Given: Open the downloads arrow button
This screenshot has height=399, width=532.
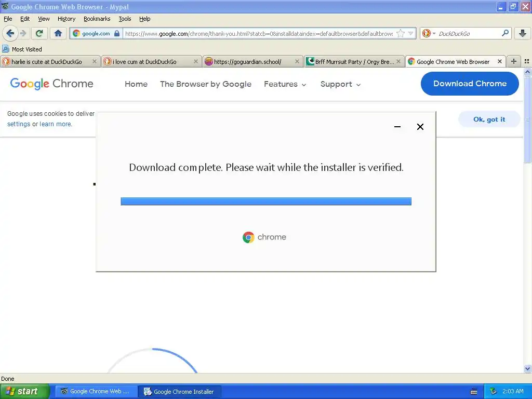Looking at the screenshot, I should (523, 33).
